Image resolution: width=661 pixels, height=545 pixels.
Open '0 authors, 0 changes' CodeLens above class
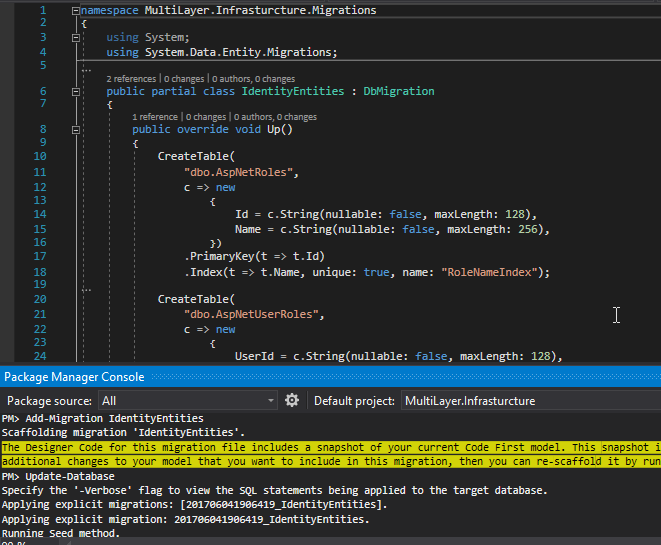(253, 79)
